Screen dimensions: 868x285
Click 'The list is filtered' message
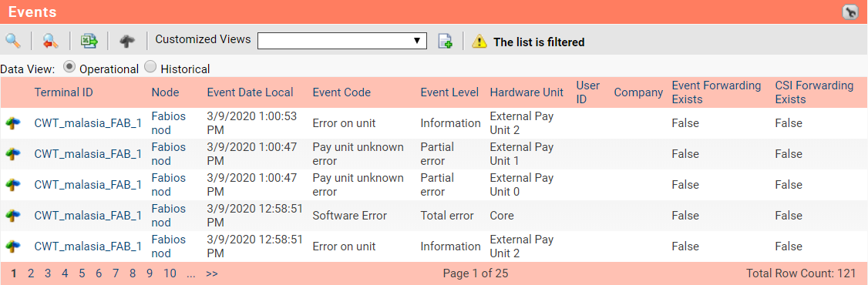click(x=539, y=42)
